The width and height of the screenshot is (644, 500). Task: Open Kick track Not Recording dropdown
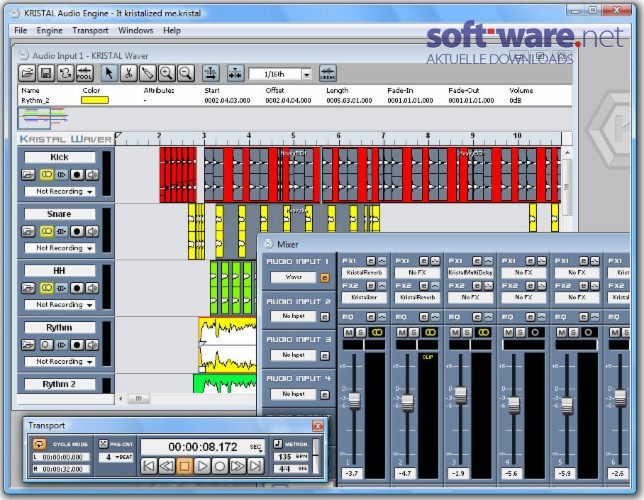coord(60,191)
